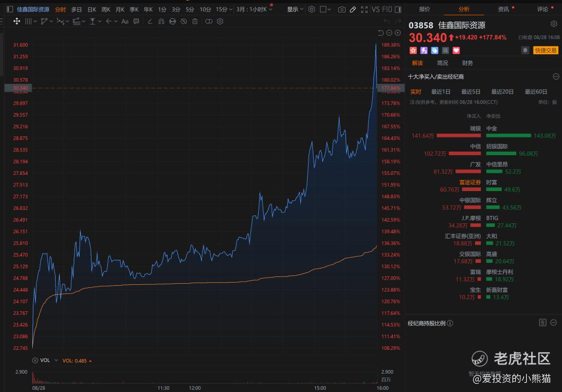The width and height of the screenshot is (562, 392).
Task: Switch to 简况 company profile tab
Action: 442,63
